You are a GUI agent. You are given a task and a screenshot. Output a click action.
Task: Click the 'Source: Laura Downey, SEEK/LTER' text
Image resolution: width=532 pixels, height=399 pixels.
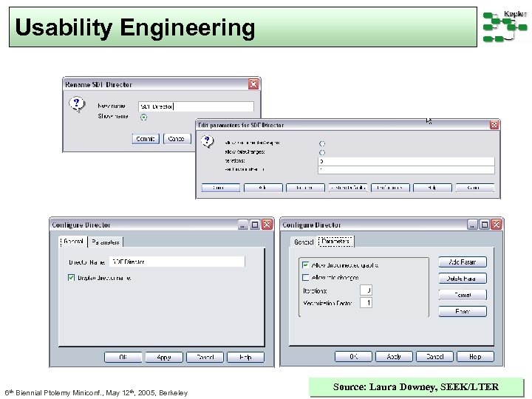pos(416,386)
